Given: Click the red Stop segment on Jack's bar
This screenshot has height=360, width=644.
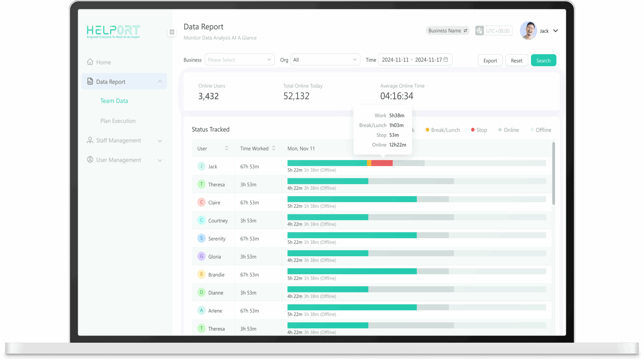Looking at the screenshot, I should (382, 163).
